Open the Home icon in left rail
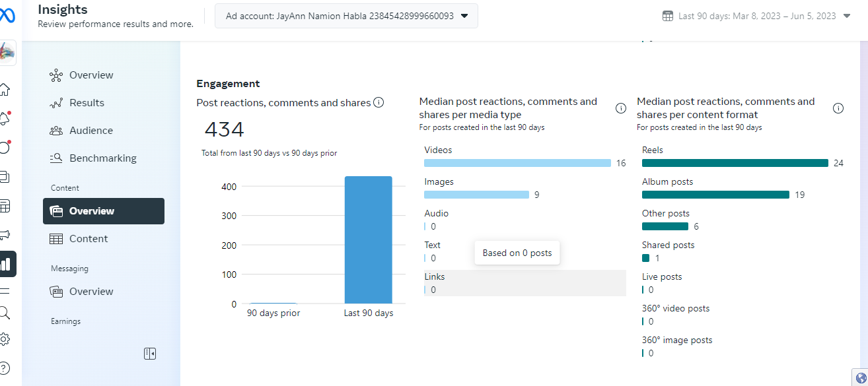This screenshot has height=386, width=868. (x=5, y=90)
